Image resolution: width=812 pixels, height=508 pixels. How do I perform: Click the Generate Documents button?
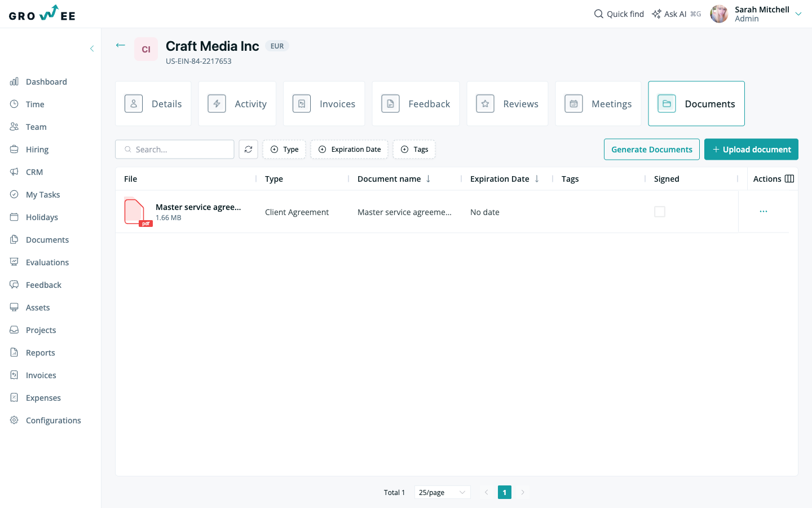pos(652,150)
